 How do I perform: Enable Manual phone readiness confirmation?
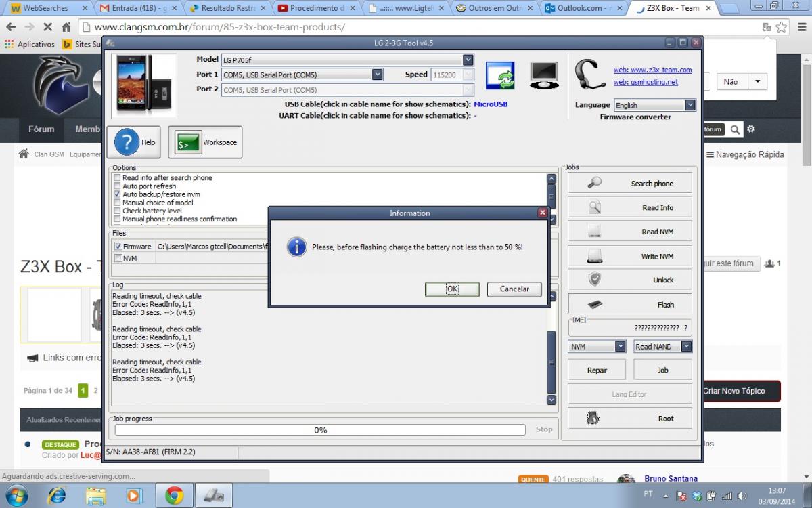click(118, 219)
